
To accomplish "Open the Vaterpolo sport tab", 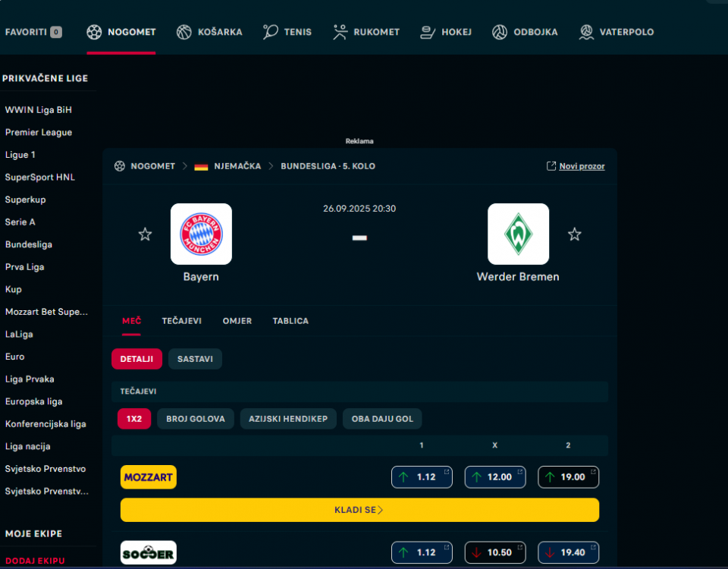I will pos(617,32).
